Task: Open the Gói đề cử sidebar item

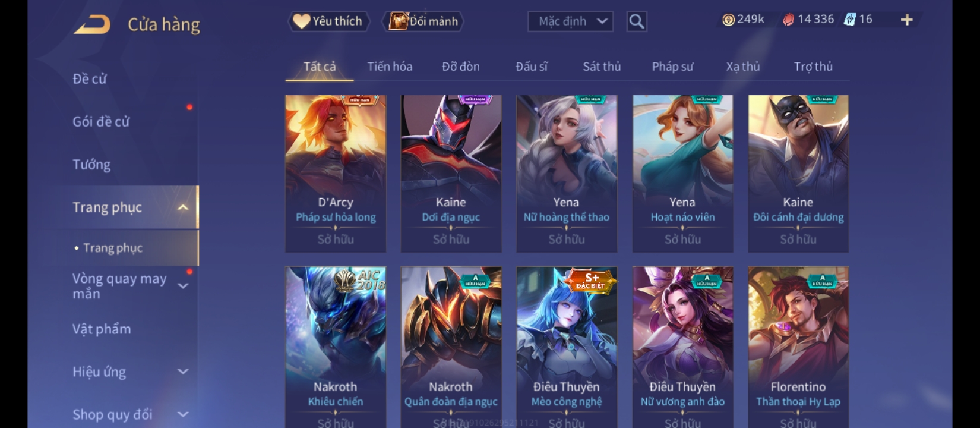Action: pos(101,122)
